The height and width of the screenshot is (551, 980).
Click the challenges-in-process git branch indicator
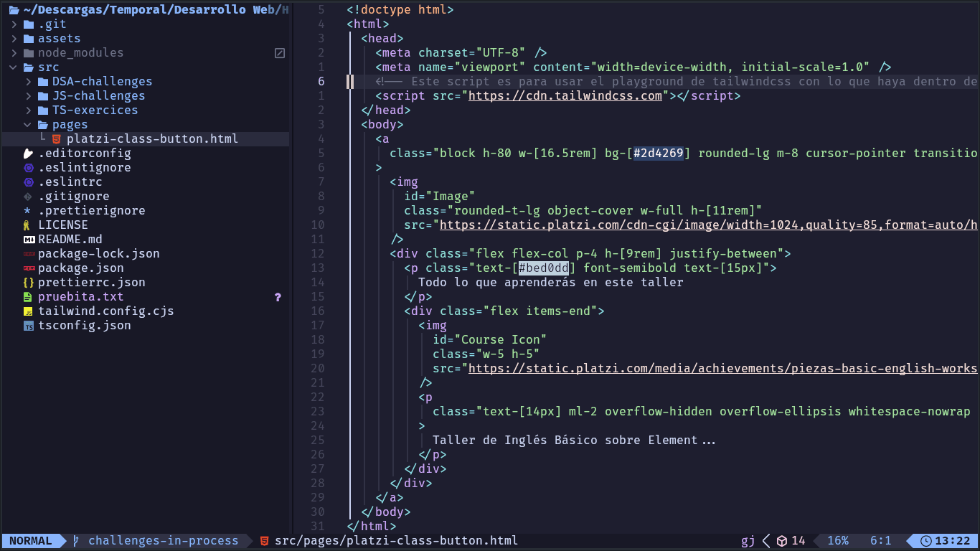[x=162, y=541]
